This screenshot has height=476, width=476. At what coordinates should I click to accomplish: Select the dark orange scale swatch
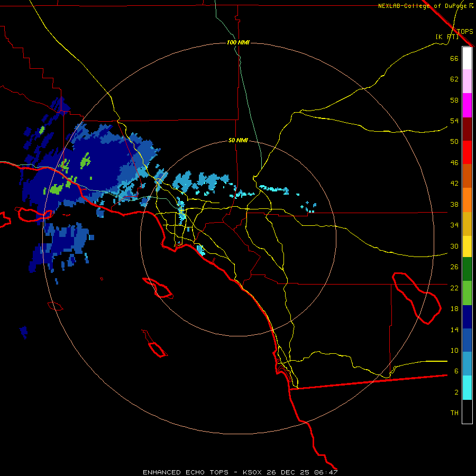[467, 176]
